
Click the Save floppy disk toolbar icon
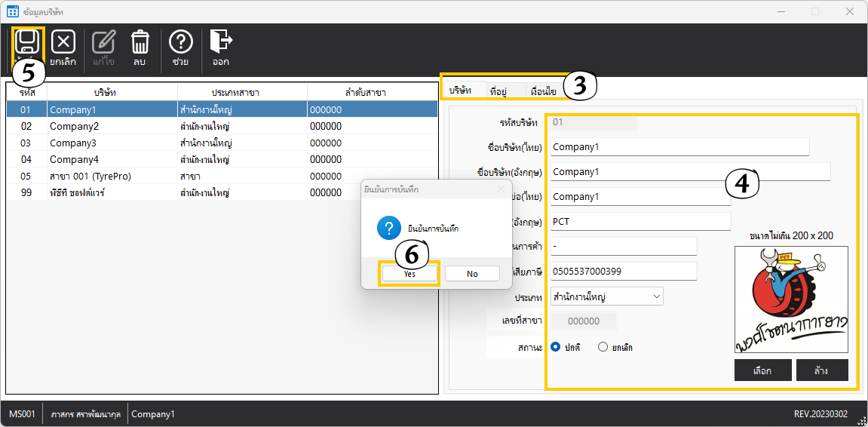point(29,42)
